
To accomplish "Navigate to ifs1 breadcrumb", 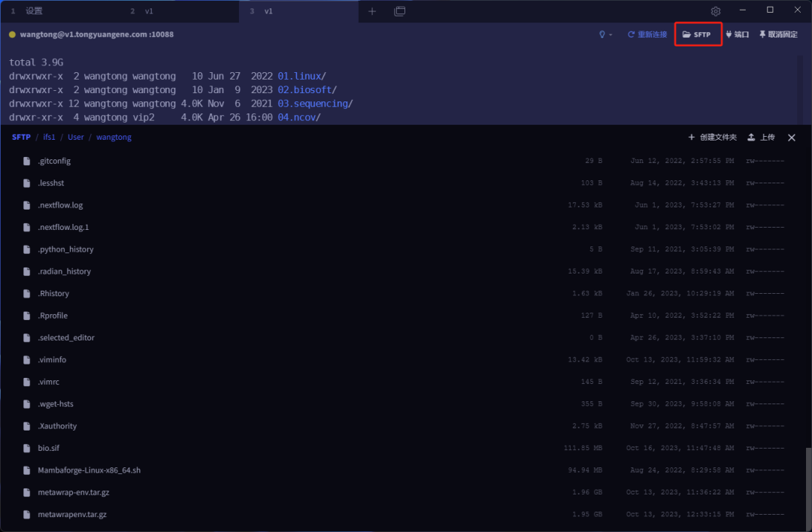I will coord(49,138).
